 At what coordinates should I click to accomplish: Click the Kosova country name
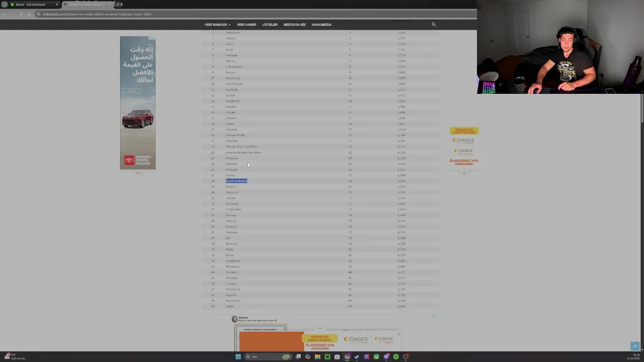[x=230, y=187]
